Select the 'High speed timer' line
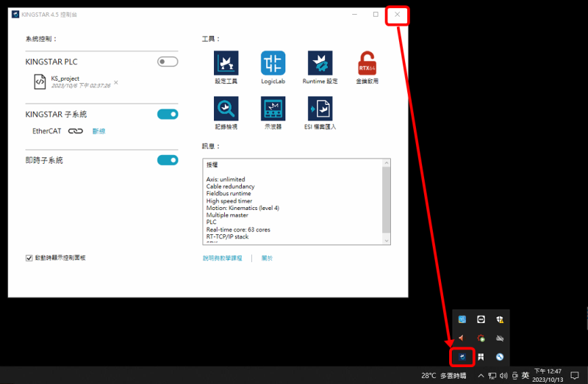588x384 pixels. pos(229,200)
